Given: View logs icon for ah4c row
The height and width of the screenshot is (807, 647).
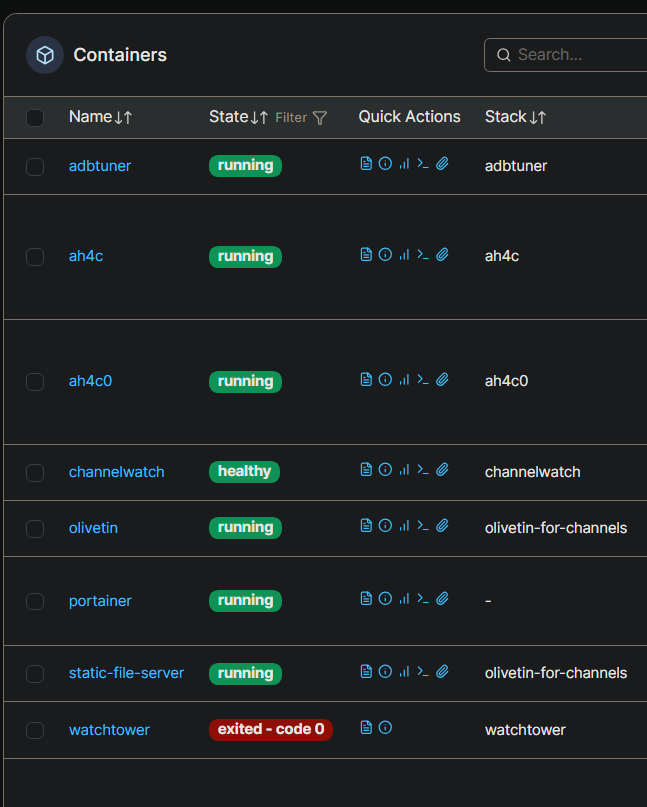Looking at the screenshot, I should [366, 254].
